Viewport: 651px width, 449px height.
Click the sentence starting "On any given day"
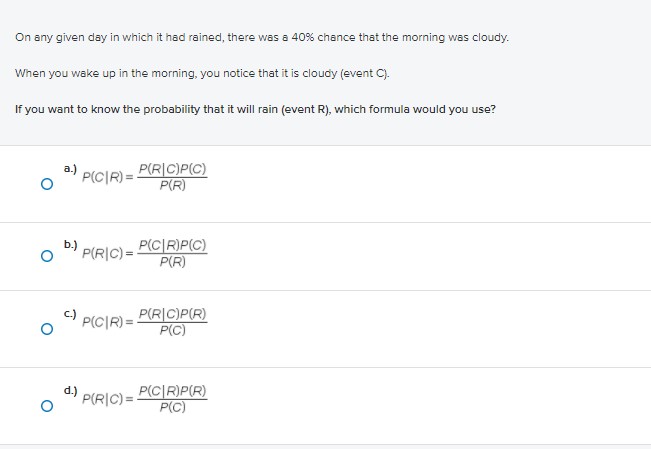[262, 37]
